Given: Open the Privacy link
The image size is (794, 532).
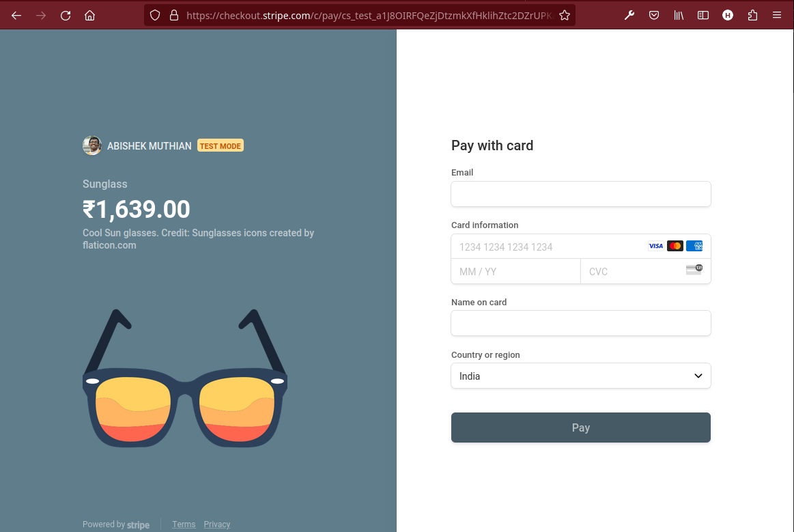Looking at the screenshot, I should (216, 524).
